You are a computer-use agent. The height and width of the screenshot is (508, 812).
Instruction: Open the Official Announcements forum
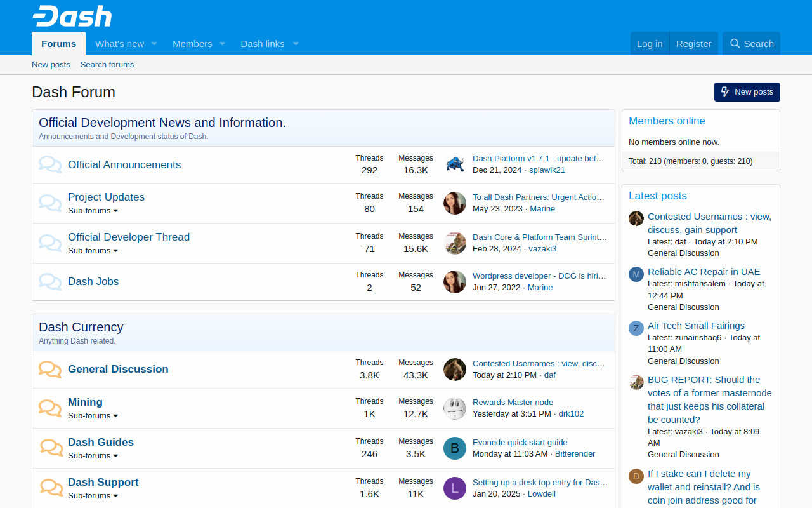pyautogui.click(x=124, y=164)
